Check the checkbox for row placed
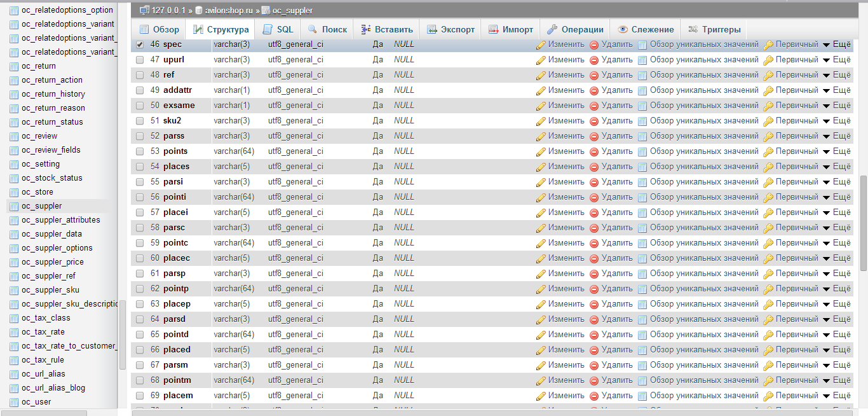Screen dimensions: 868x416 pos(140,350)
